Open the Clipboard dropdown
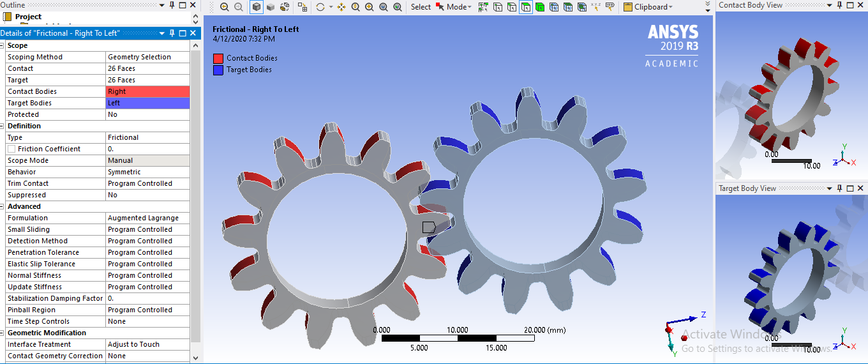 [x=647, y=7]
